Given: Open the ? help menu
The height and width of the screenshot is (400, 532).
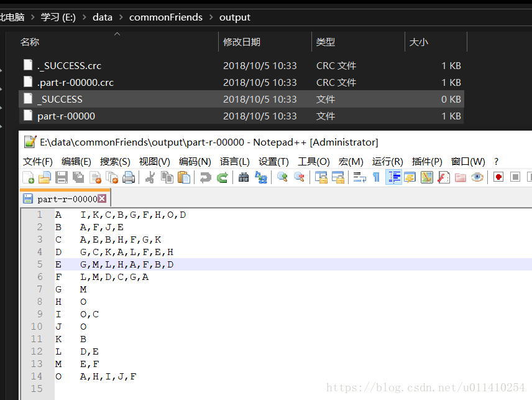Looking at the screenshot, I should click(496, 162).
